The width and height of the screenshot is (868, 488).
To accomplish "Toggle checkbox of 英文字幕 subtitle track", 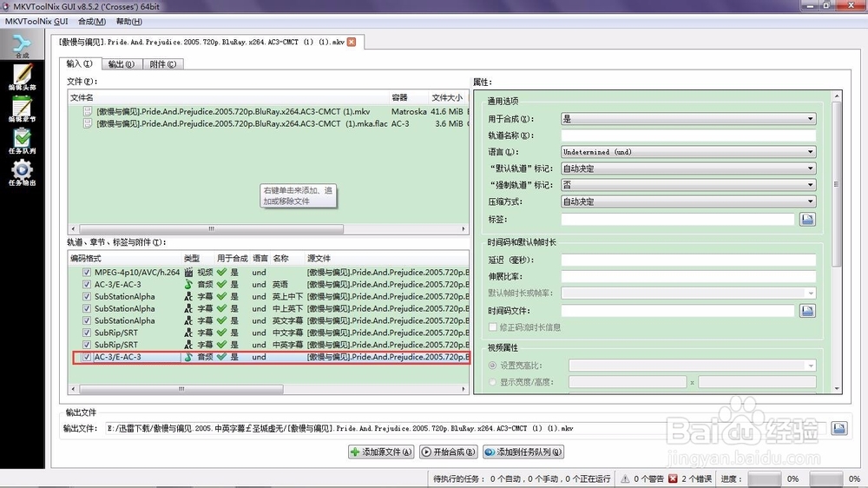I will (x=87, y=320).
